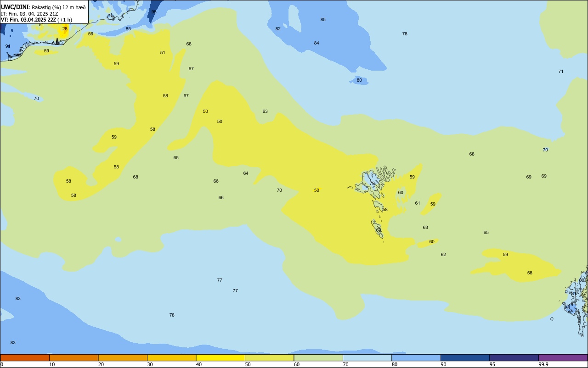Click the legend tick label 90
The image size is (588, 368).
443,364
